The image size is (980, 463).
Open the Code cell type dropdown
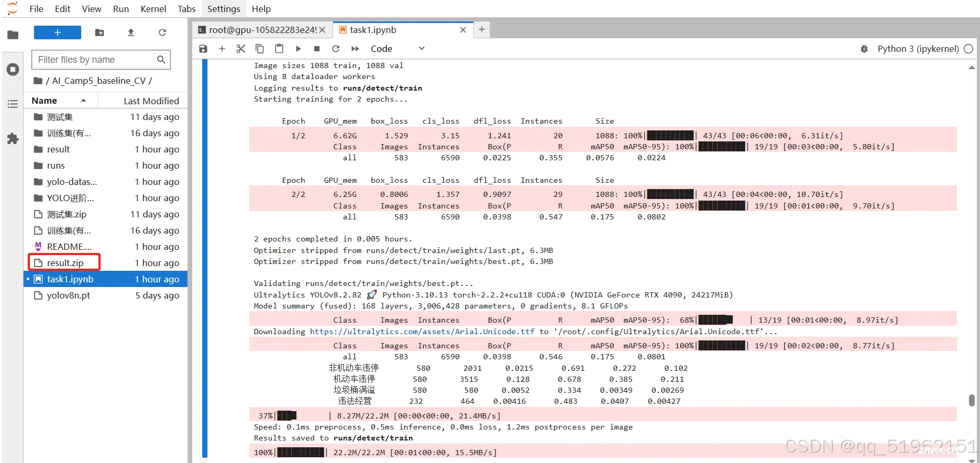coord(398,49)
